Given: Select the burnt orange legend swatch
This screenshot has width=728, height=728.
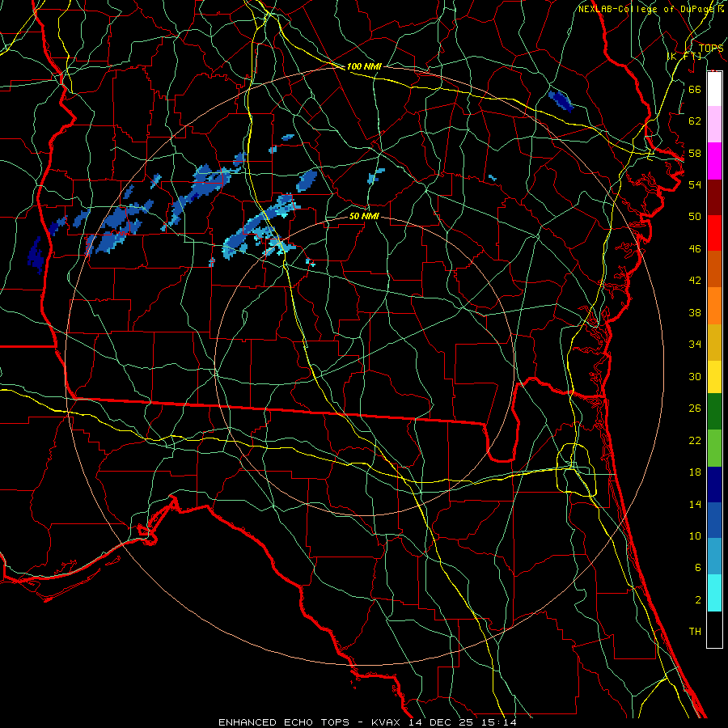Looking at the screenshot, I should 714,269.
